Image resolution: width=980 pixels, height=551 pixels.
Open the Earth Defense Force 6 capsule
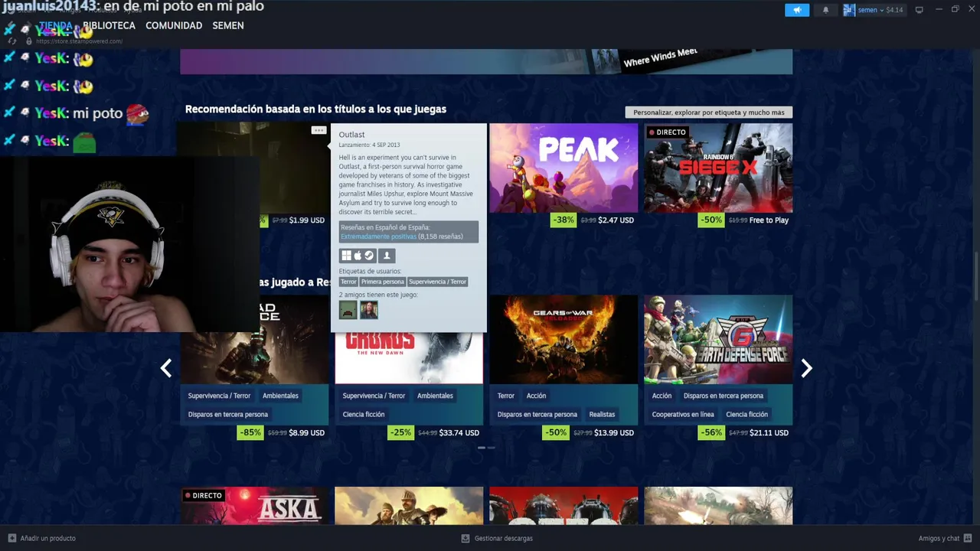[718, 340]
